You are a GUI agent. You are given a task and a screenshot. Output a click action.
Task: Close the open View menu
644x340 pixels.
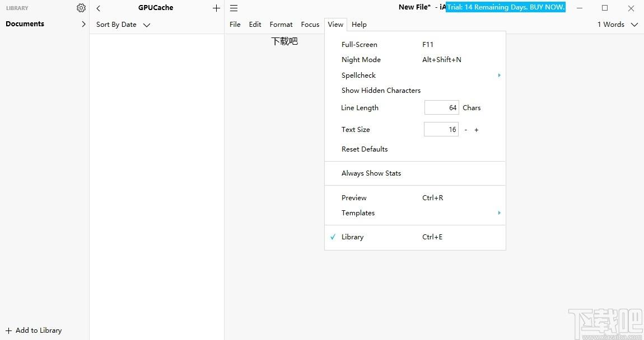tap(335, 25)
